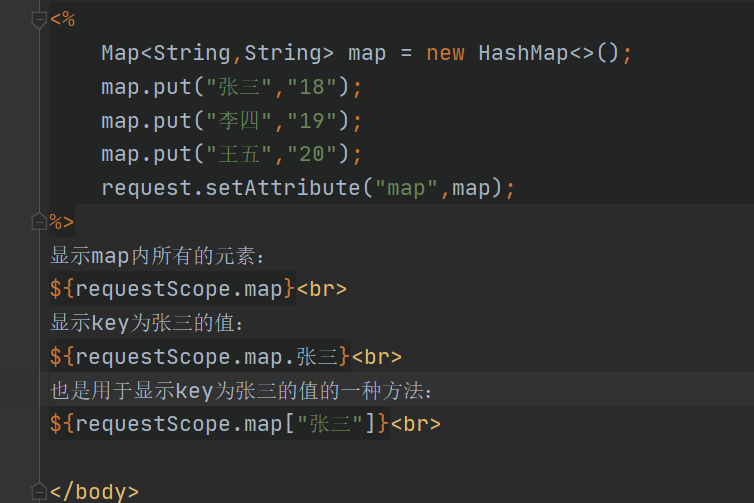Image resolution: width=754 pixels, height=503 pixels.
Task: Click the request.setAttribute("map",map); line
Action: click(x=308, y=188)
